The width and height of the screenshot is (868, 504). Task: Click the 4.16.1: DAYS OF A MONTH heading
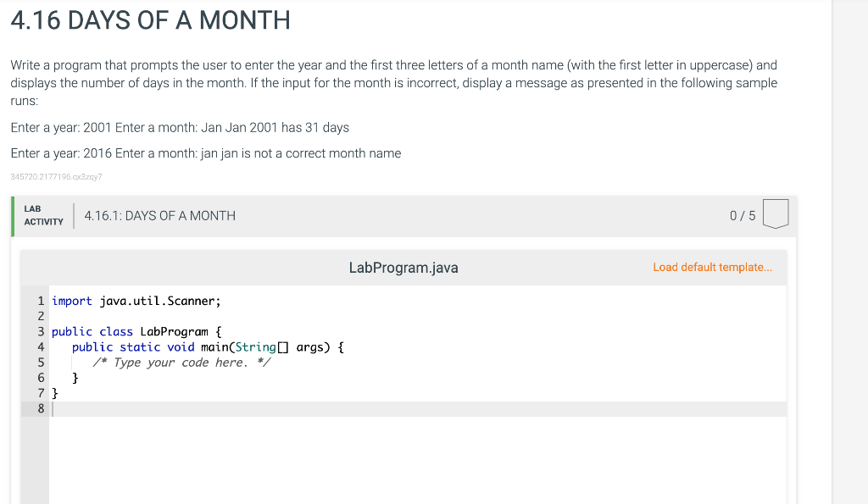(160, 215)
